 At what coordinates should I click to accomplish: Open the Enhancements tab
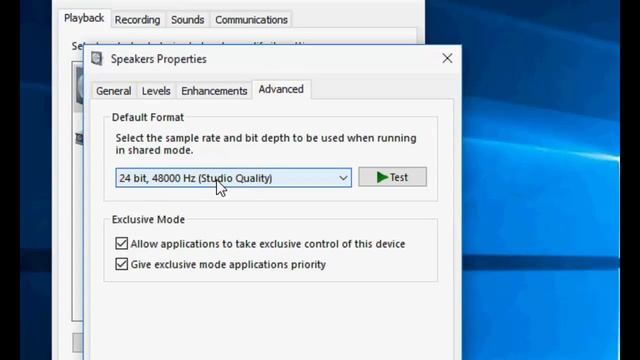tap(214, 91)
